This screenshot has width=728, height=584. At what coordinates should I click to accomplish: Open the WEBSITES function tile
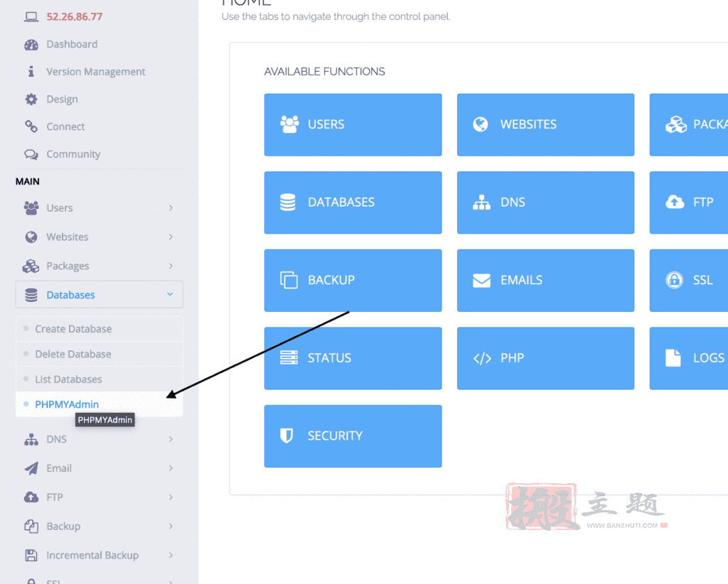[x=545, y=125]
